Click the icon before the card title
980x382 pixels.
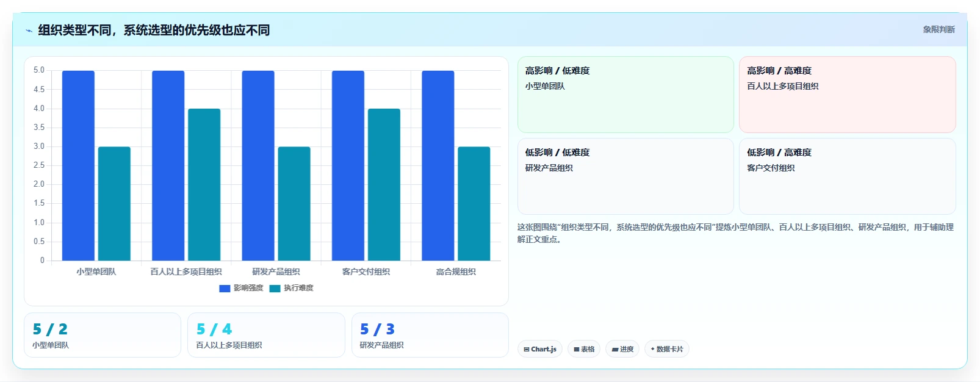point(29,31)
